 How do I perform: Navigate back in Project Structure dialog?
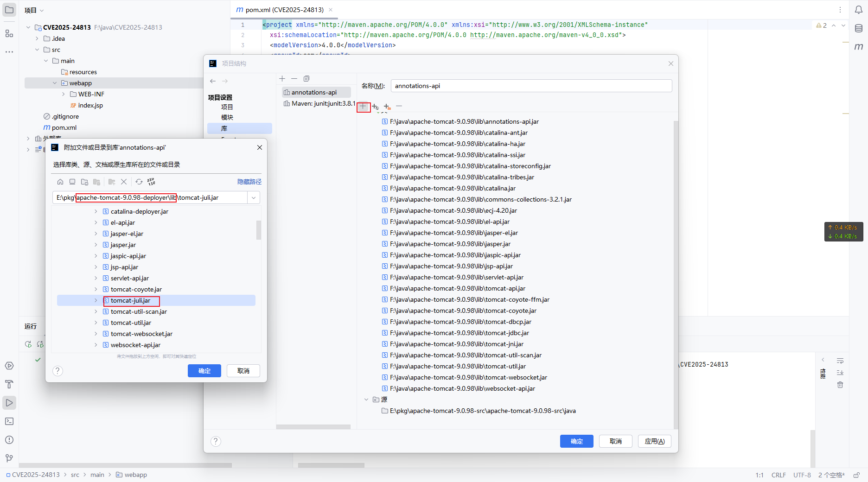pyautogui.click(x=213, y=81)
